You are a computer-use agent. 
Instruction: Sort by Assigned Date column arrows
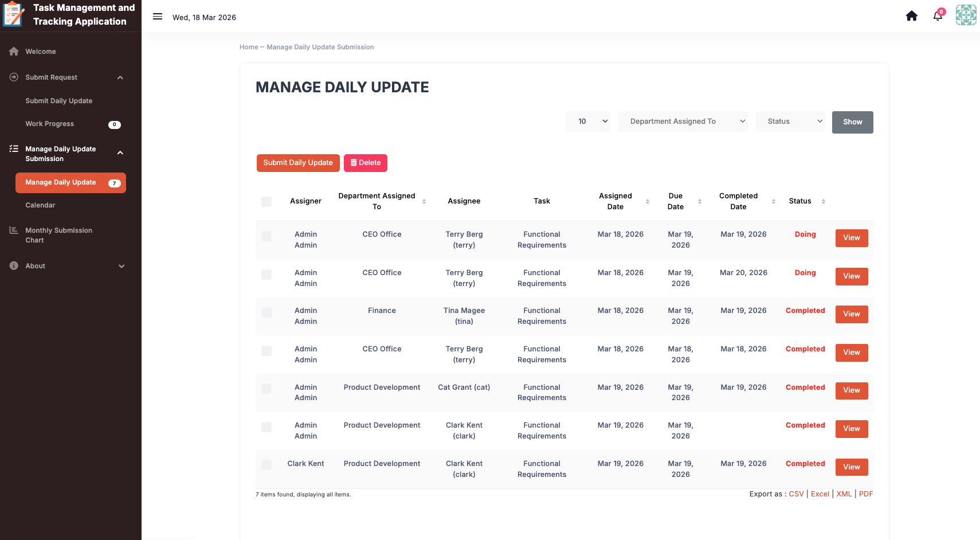click(648, 201)
